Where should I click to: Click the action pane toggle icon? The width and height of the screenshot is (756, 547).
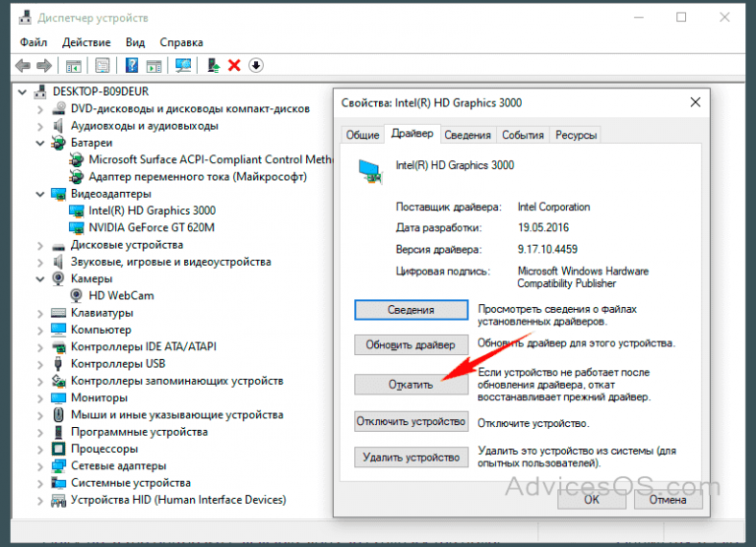[155, 66]
